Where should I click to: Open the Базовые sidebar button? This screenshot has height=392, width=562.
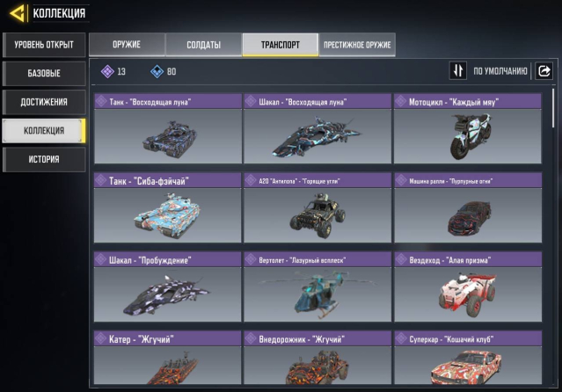[x=44, y=74]
